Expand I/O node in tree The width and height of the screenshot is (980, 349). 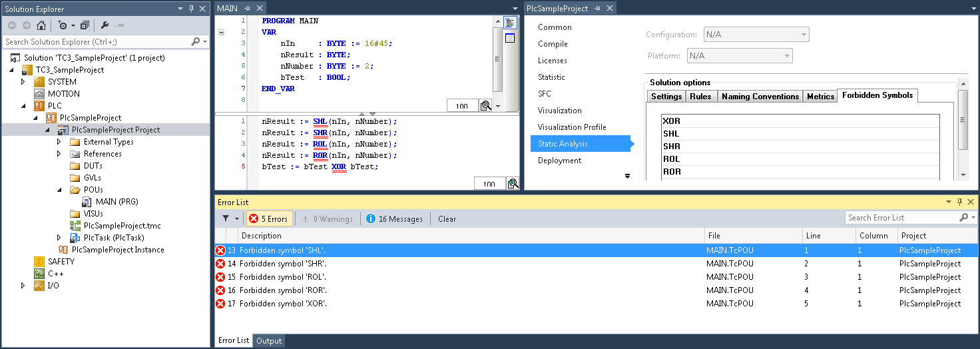click(23, 286)
